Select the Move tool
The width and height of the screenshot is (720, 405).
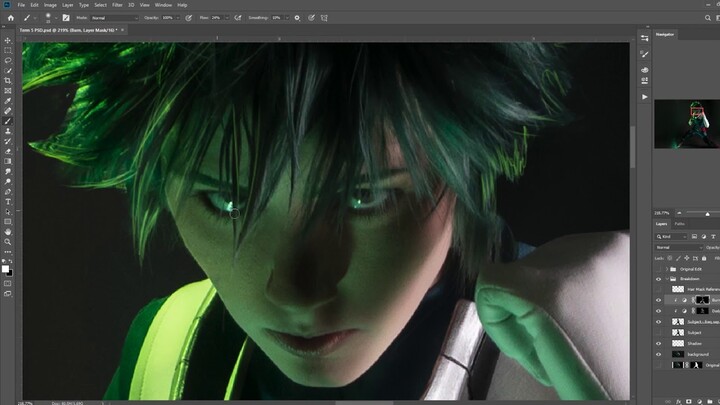click(x=8, y=40)
